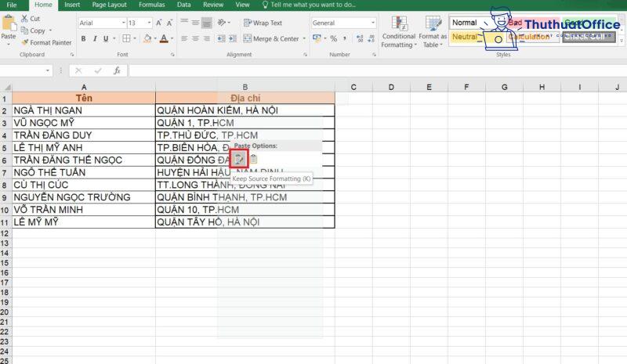Click Increase Indent icon

pos(233,38)
